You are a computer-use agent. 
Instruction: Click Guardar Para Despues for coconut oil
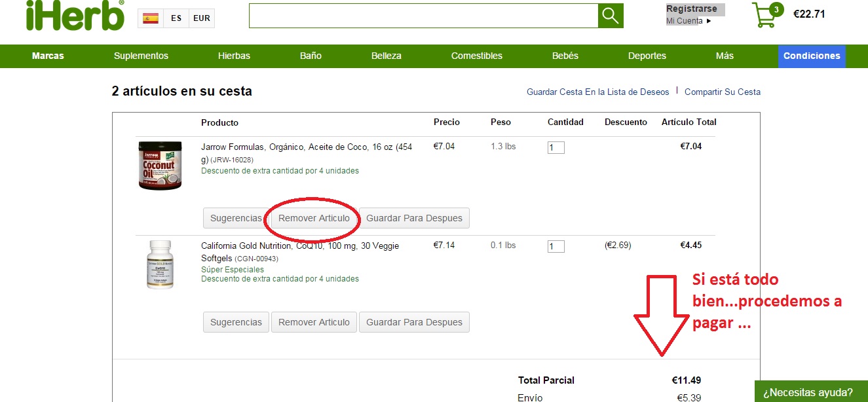414,218
